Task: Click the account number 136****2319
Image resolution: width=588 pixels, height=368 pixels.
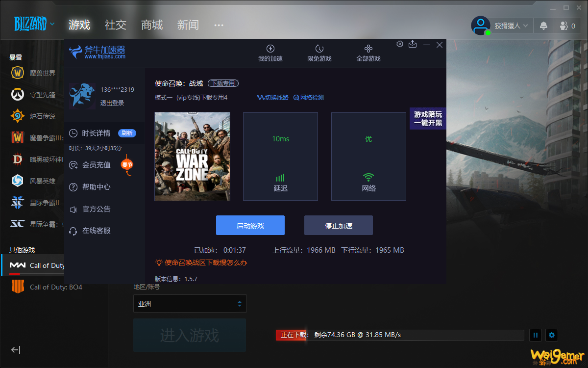Action: (117, 90)
